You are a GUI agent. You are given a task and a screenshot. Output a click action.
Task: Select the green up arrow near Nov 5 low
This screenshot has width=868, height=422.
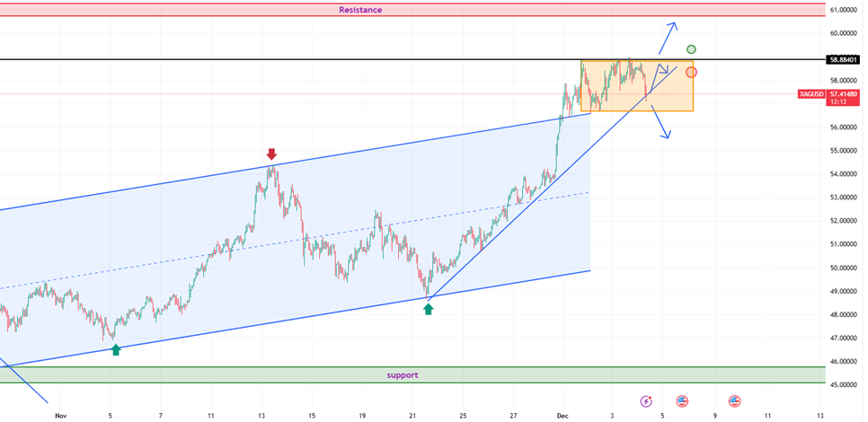tap(116, 349)
